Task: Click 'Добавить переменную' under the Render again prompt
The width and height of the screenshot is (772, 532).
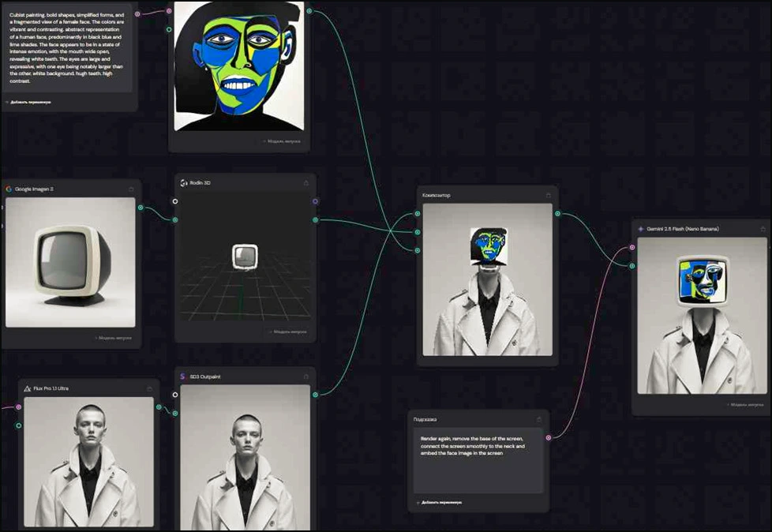Action: click(440, 502)
